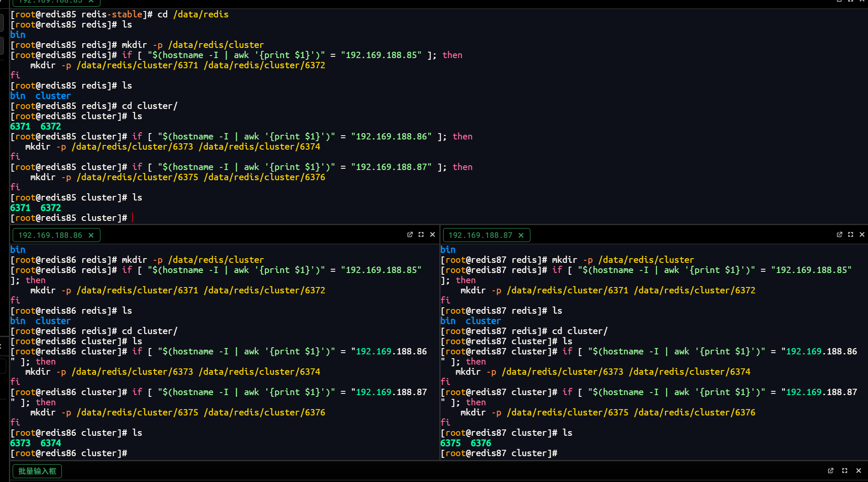Close the 192.169.188.86 terminal pane
The height and width of the screenshot is (482, 868).
[x=433, y=234]
